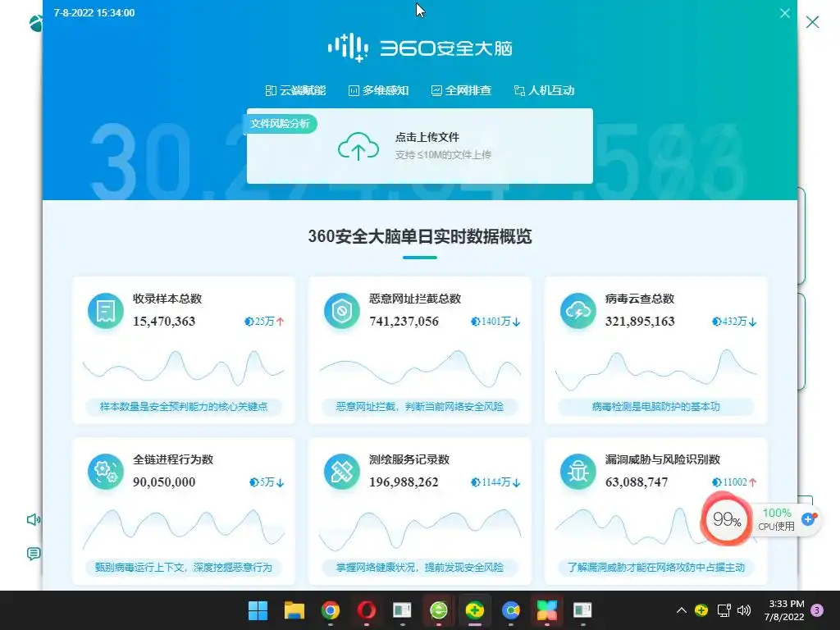This screenshot has width=840, height=630.
Task: Click the 432万 down-trend indicator
Action: coord(734,322)
